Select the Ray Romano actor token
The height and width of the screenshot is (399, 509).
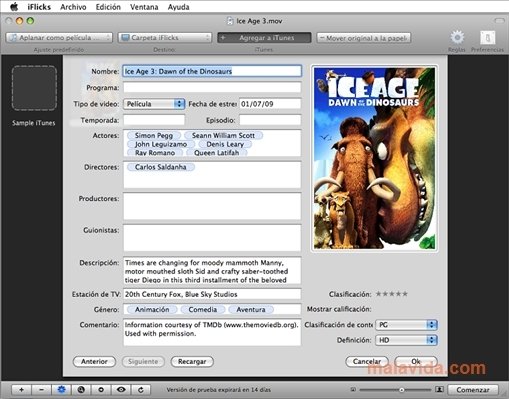click(x=155, y=153)
